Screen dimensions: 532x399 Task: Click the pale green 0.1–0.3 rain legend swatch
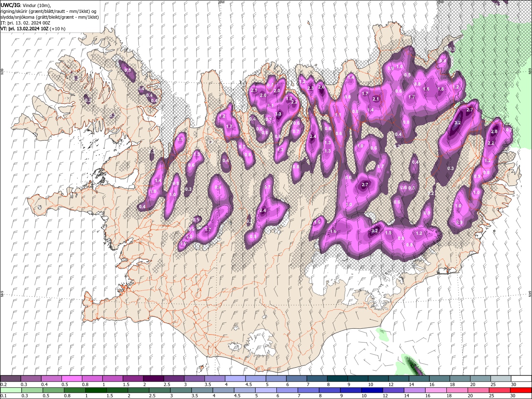(x=11, y=390)
